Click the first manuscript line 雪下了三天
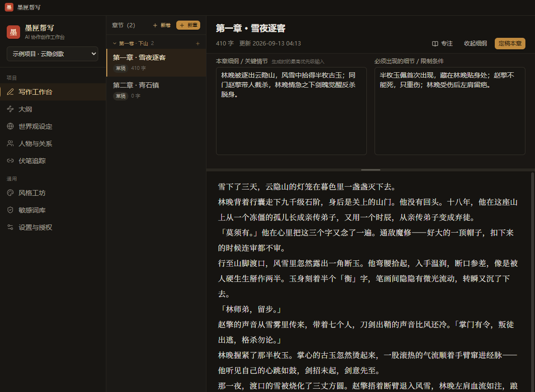Screen dimensions: 535x392 [x=308, y=187]
